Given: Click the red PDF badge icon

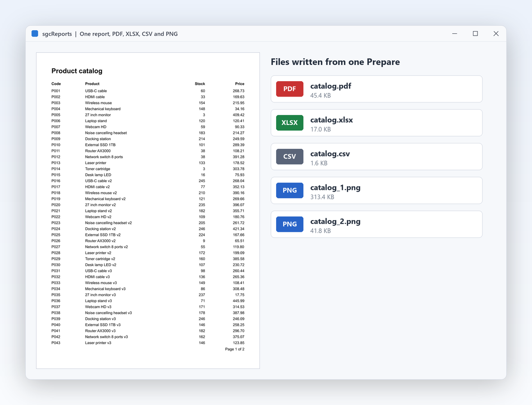Looking at the screenshot, I should click(x=289, y=89).
